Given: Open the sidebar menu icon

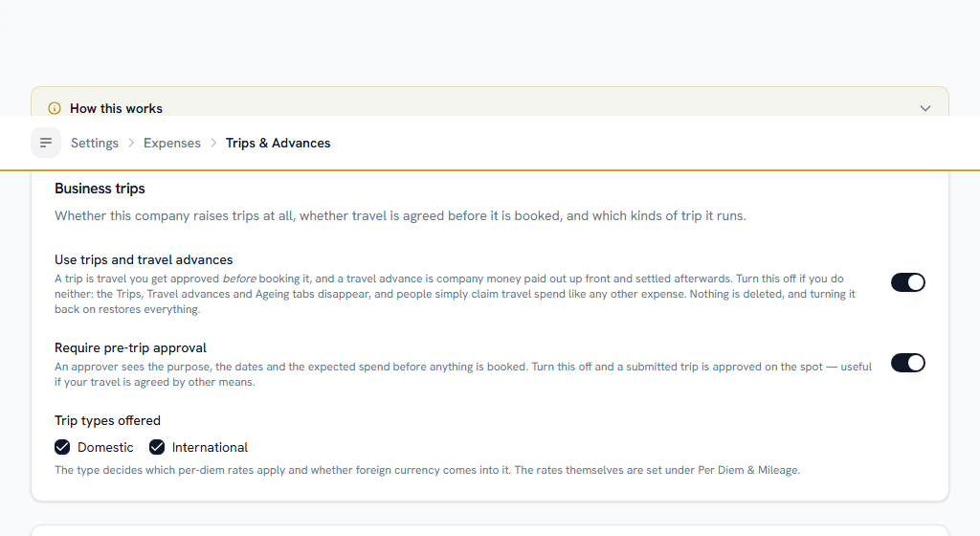Looking at the screenshot, I should click(46, 143).
